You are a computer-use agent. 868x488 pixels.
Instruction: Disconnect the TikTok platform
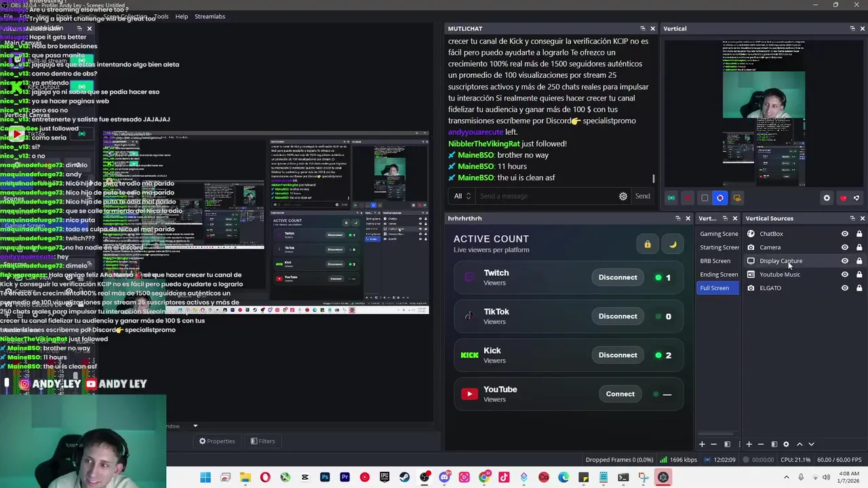(618, 316)
